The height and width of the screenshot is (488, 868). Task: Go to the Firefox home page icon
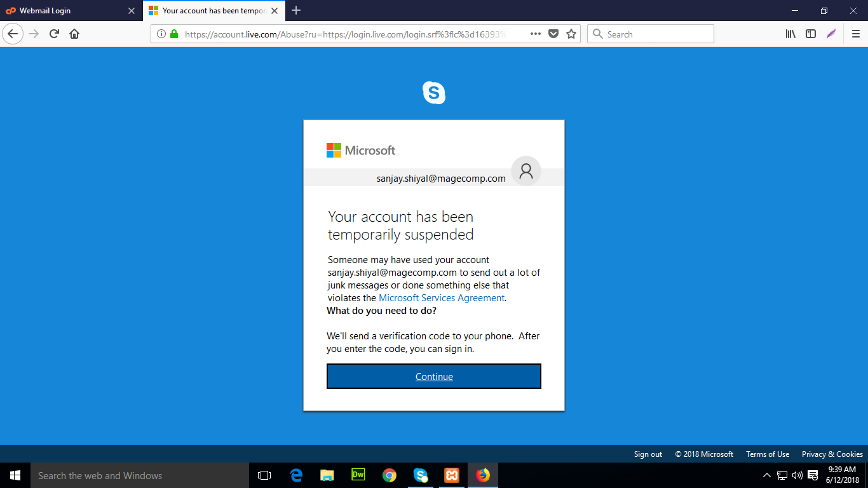pos(74,34)
